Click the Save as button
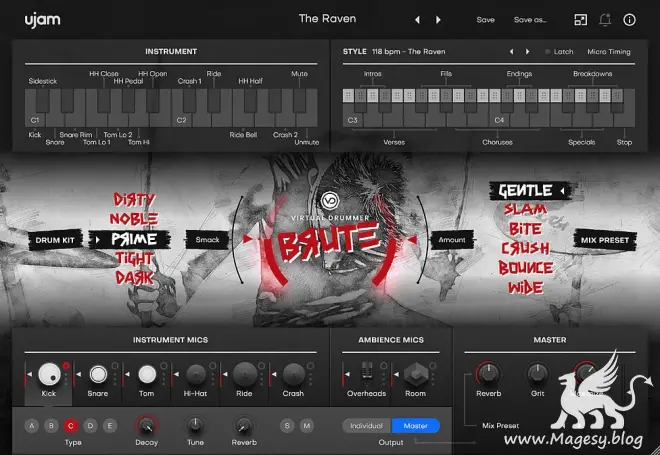The width and height of the screenshot is (660, 455). point(530,20)
